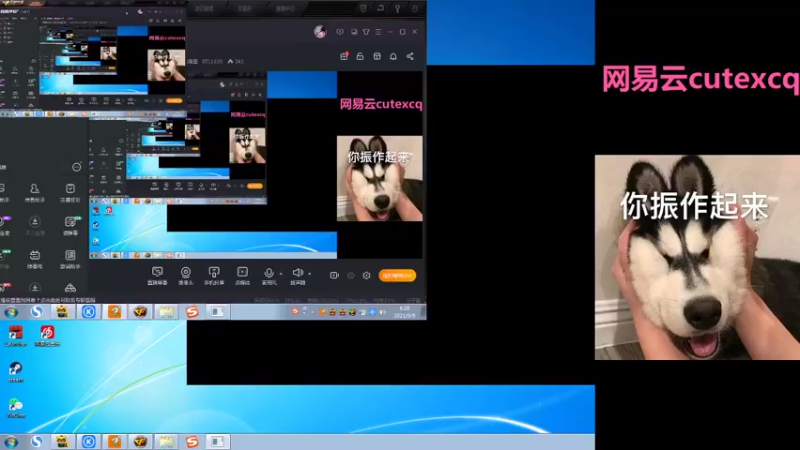Click the flame popularity count 242

coord(236,61)
